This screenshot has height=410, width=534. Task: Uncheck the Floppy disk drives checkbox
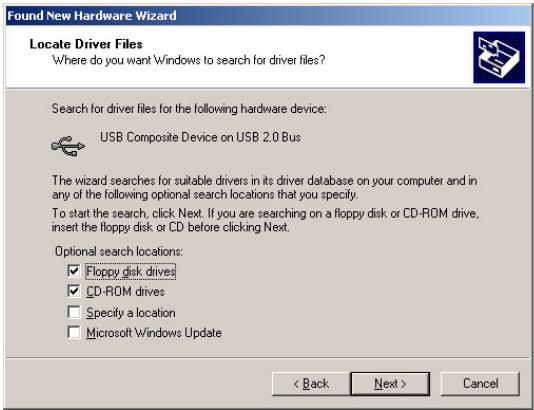pos(74,271)
